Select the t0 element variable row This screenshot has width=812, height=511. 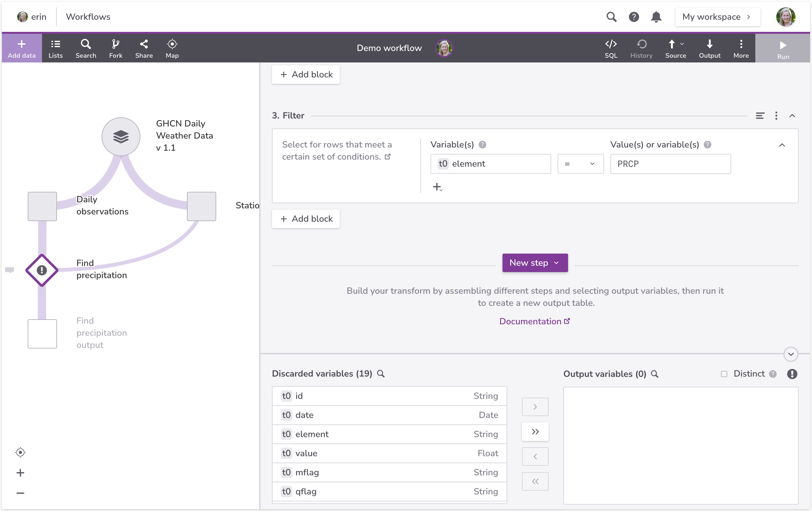pyautogui.click(x=389, y=434)
